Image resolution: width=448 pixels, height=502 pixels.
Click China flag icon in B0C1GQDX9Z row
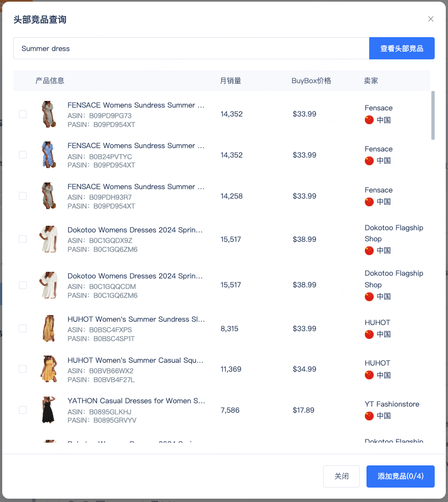(x=369, y=251)
